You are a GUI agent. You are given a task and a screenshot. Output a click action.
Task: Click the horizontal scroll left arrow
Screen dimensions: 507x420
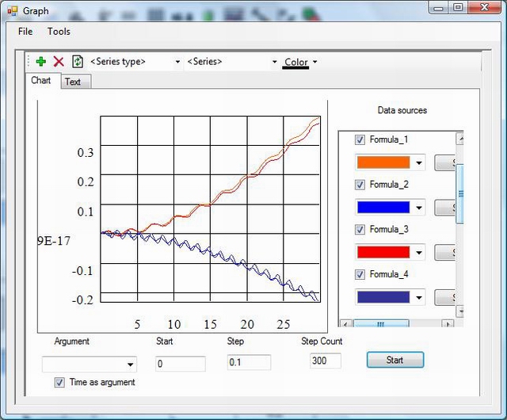tap(346, 323)
